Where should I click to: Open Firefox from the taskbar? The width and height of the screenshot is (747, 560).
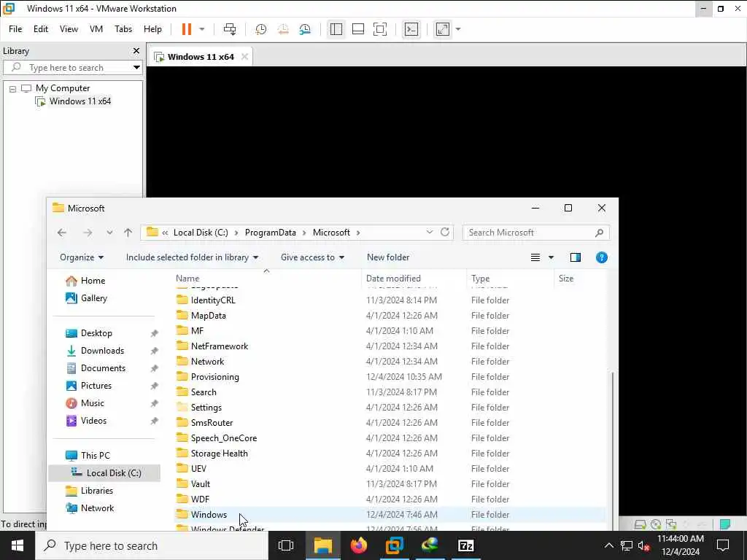click(358, 545)
